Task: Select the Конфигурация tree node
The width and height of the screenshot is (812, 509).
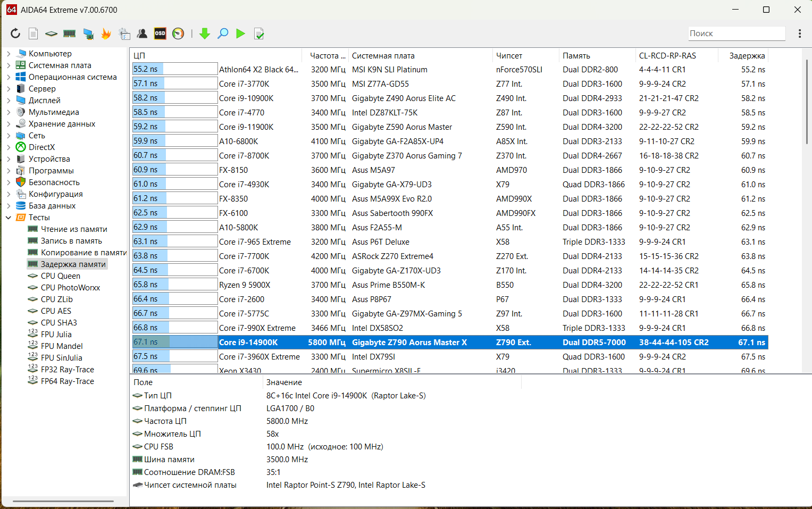Action: pos(55,194)
